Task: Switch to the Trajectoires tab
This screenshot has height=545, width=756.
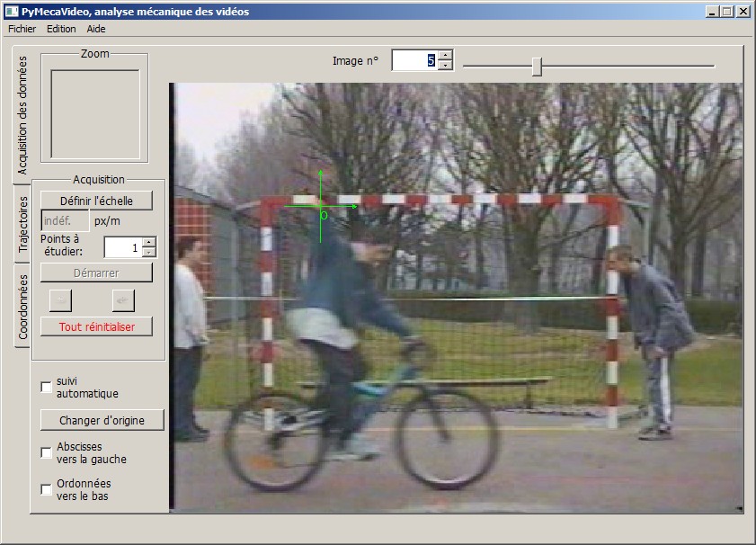Action: tap(24, 224)
